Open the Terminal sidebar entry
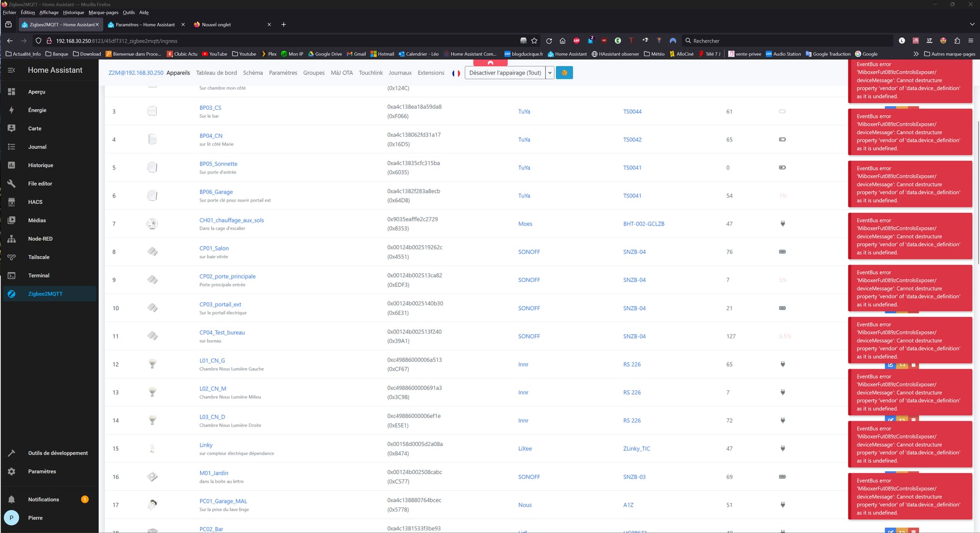Image resolution: width=980 pixels, height=533 pixels. 39,276
